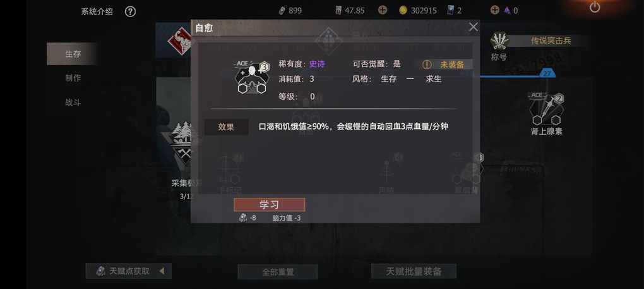Tap the power icon at top right

pyautogui.click(x=595, y=7)
